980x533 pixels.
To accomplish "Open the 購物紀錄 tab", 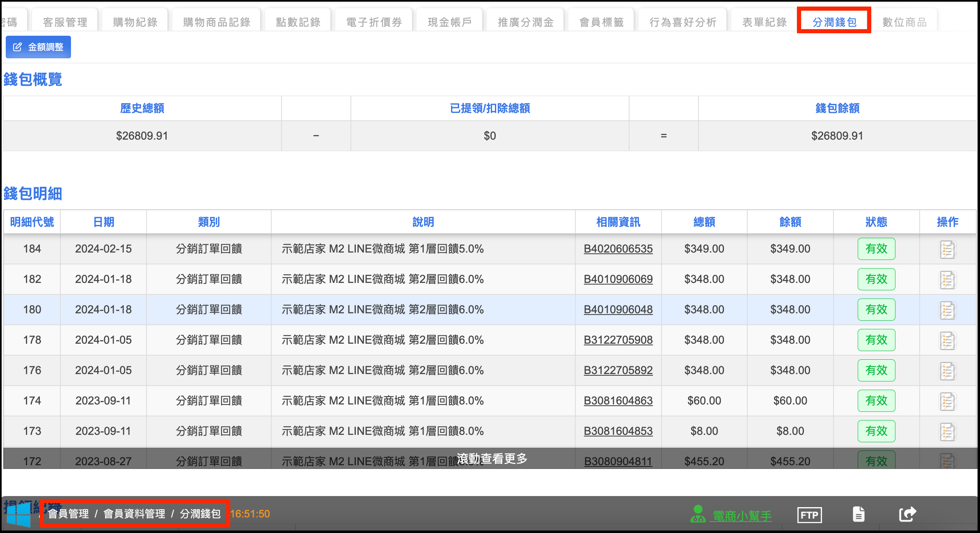I will (135, 22).
